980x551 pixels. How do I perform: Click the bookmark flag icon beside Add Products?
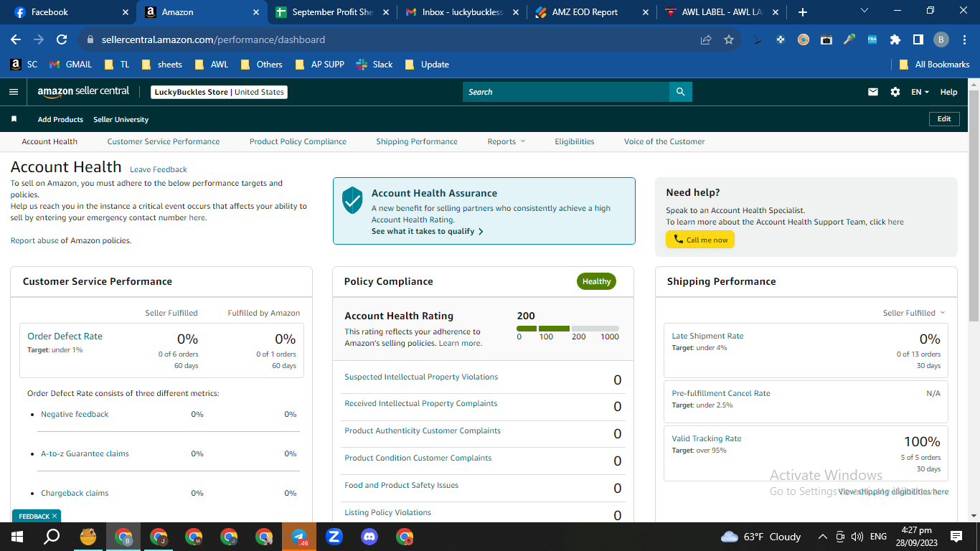[x=14, y=119]
